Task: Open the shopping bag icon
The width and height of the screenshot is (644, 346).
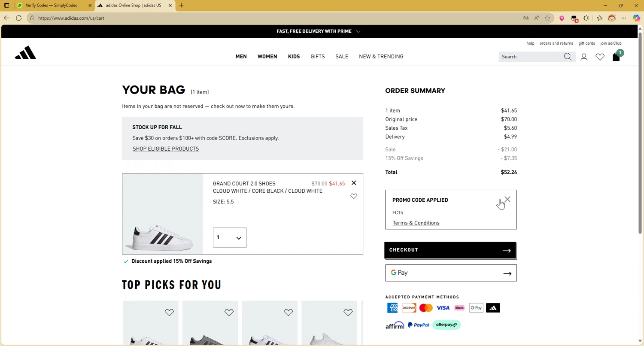Action: 616,57
